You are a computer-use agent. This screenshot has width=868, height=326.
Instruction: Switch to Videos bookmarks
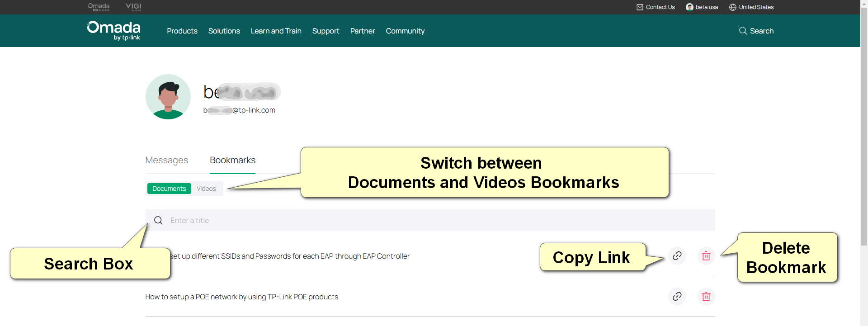pos(206,189)
